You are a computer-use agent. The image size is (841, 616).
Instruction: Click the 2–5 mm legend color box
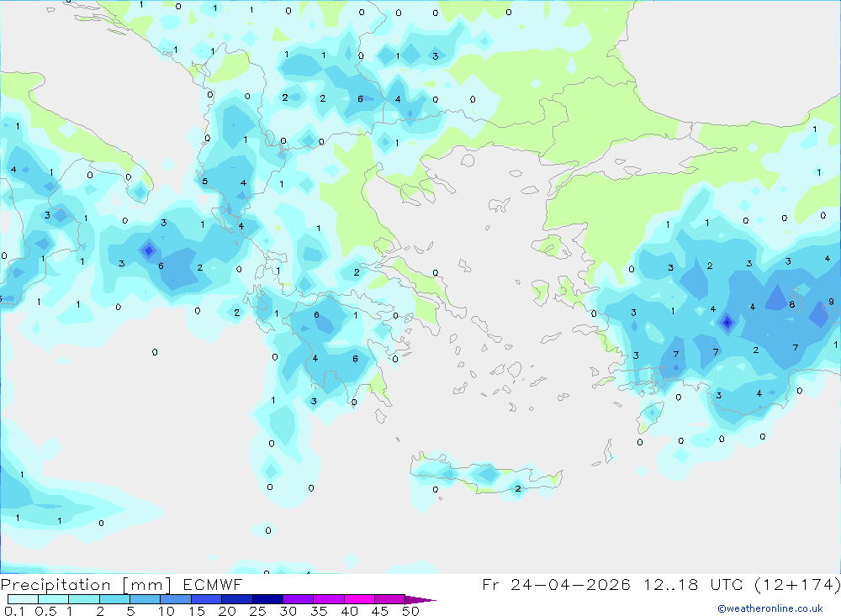click(114, 599)
